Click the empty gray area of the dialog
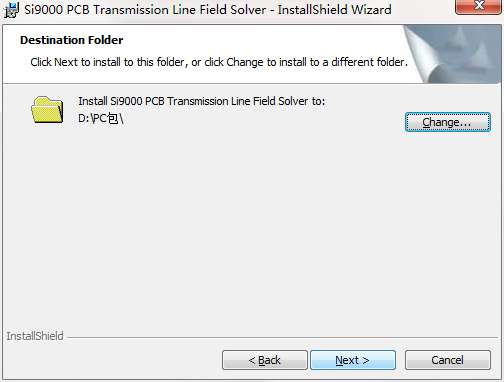 (252, 227)
